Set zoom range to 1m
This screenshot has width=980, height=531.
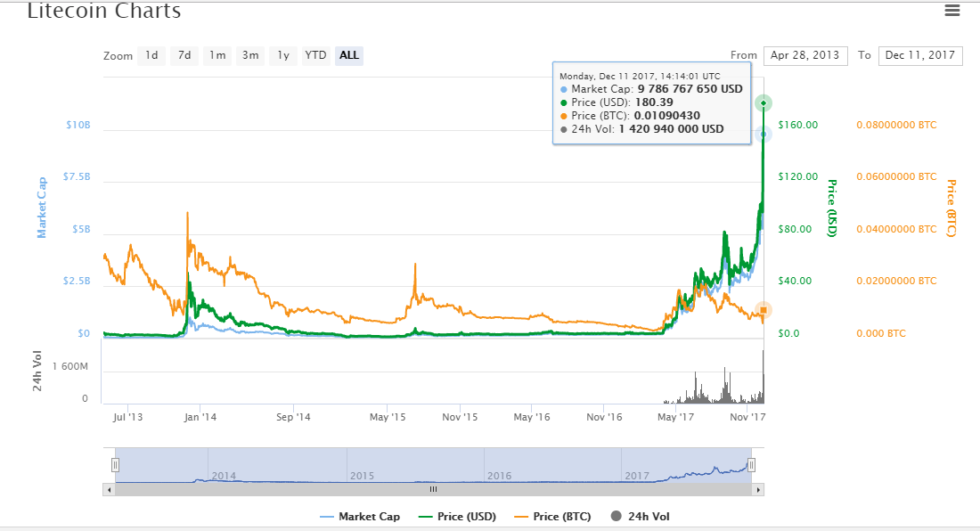point(217,55)
